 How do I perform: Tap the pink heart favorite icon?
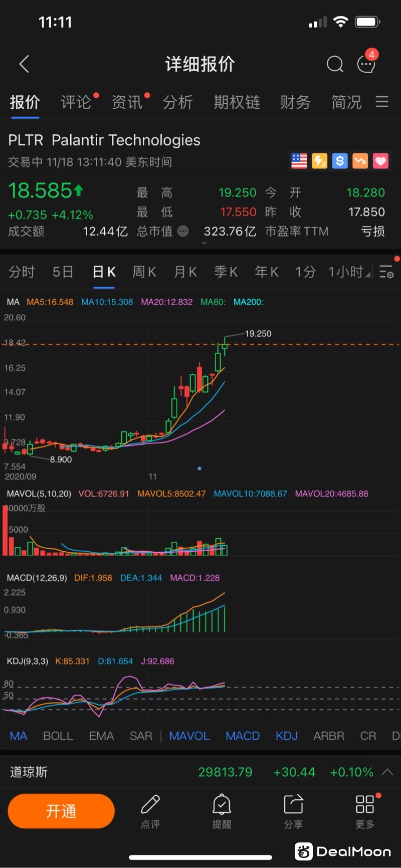click(x=380, y=161)
